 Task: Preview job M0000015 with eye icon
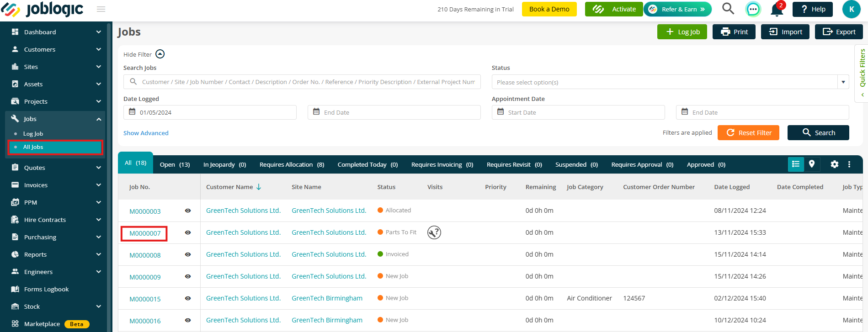coord(188,298)
